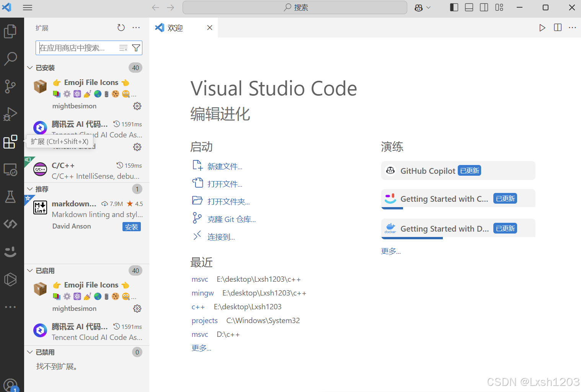Open the Accounts icon in activity bar
The height and width of the screenshot is (392, 581).
(10, 385)
